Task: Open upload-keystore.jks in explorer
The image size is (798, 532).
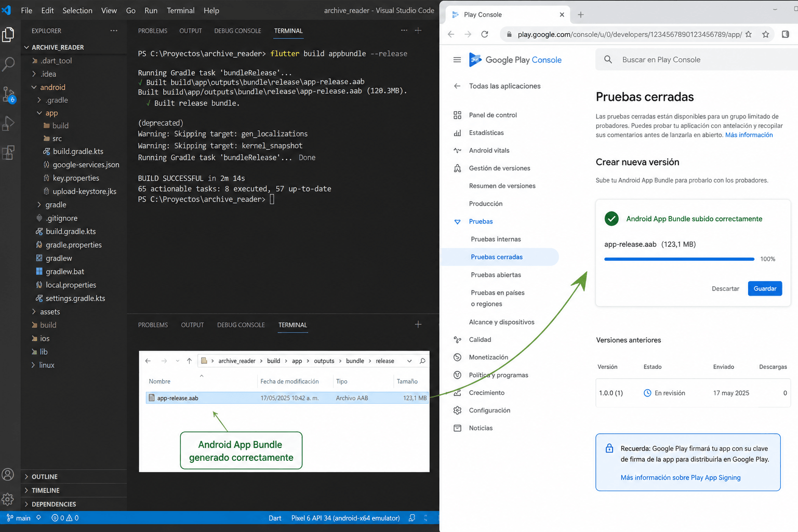Action: 84,191
